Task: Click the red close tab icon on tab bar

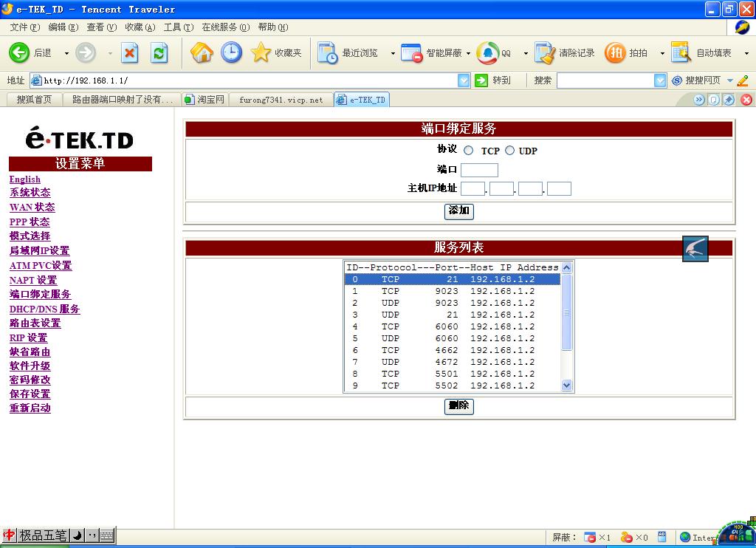Action: click(x=746, y=100)
